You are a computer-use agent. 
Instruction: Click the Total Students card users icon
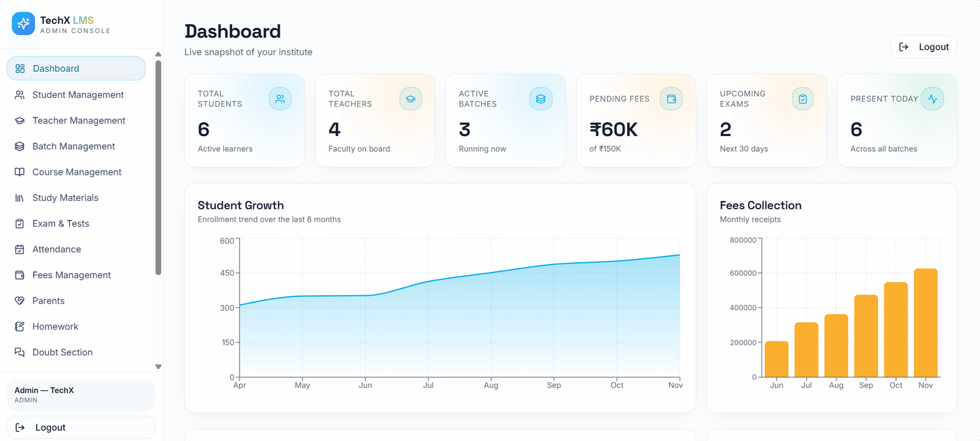pyautogui.click(x=280, y=99)
